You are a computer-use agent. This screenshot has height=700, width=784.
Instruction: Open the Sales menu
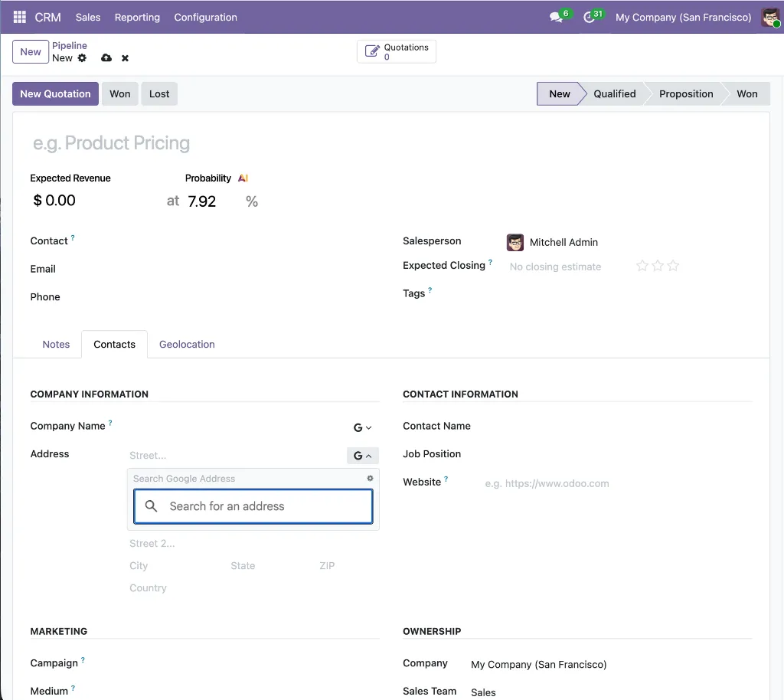(x=88, y=17)
